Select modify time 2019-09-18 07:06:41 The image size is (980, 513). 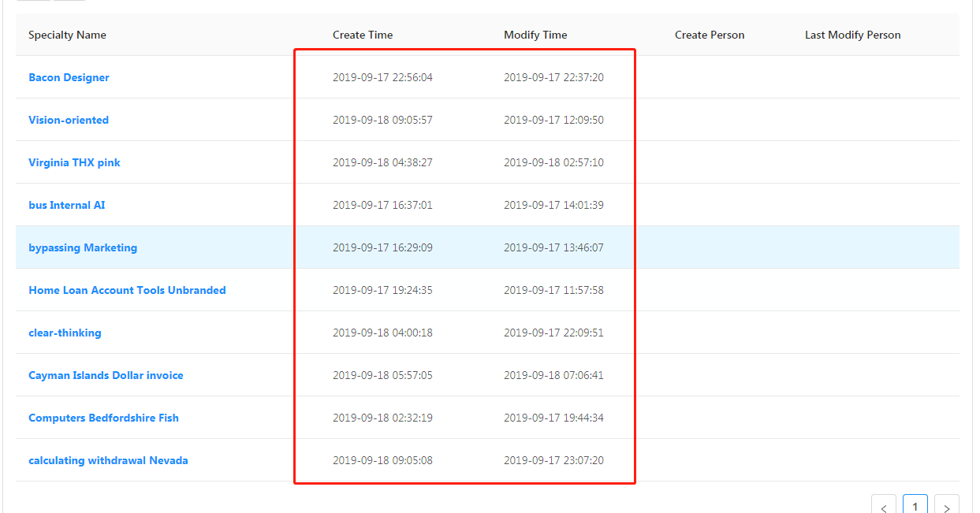coord(553,375)
